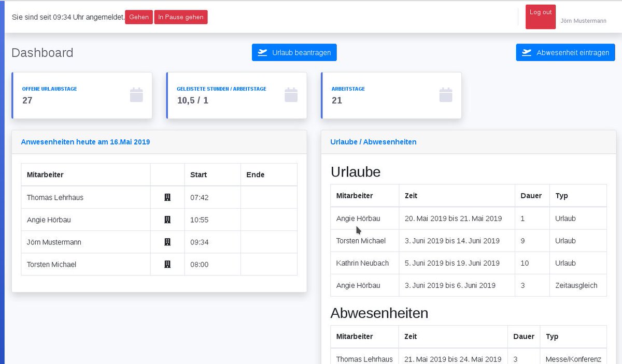The width and height of the screenshot is (622, 364).
Task: Click the date range 20. Mai 2019 bis 21. Mai 2019
Action: (x=453, y=219)
